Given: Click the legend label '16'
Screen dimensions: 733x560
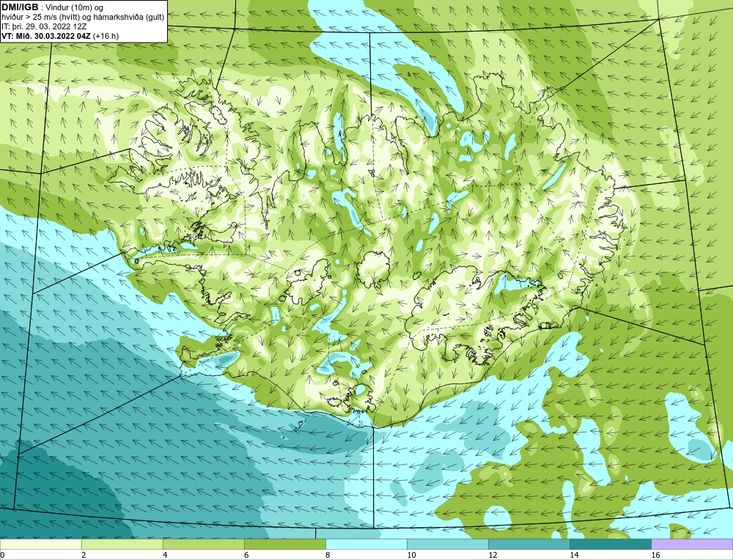Looking at the screenshot, I should coord(655,555).
